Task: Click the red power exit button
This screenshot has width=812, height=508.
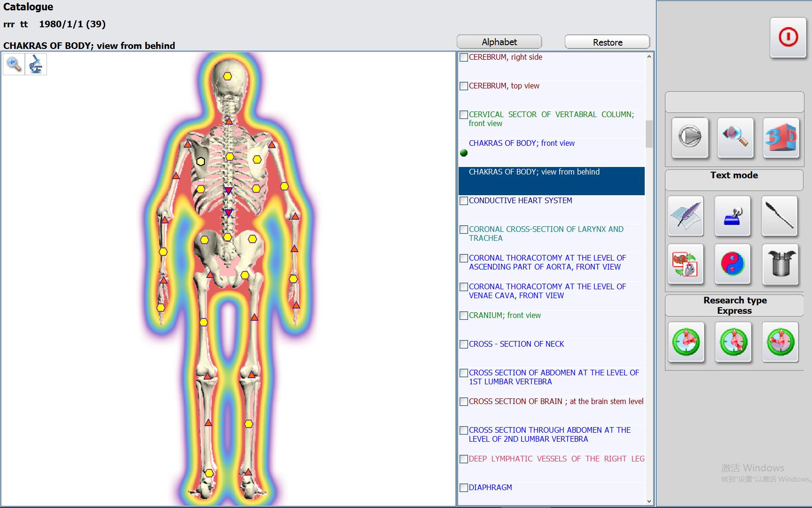Action: point(788,37)
